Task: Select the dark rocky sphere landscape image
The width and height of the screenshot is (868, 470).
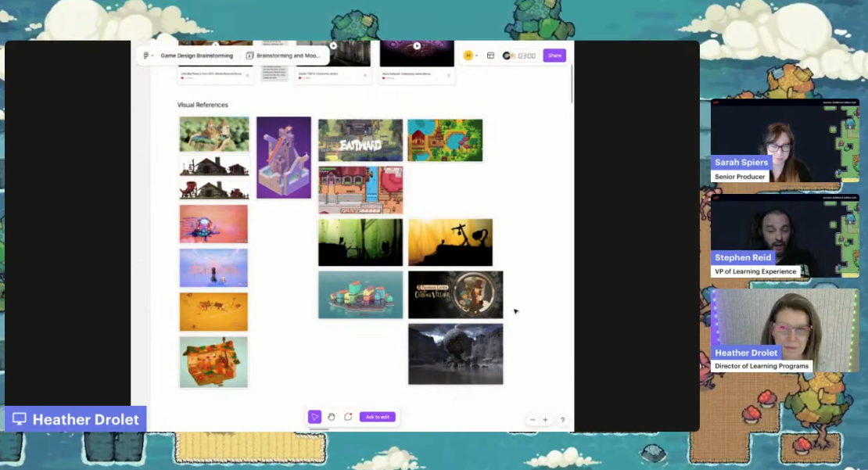Action: pyautogui.click(x=456, y=354)
